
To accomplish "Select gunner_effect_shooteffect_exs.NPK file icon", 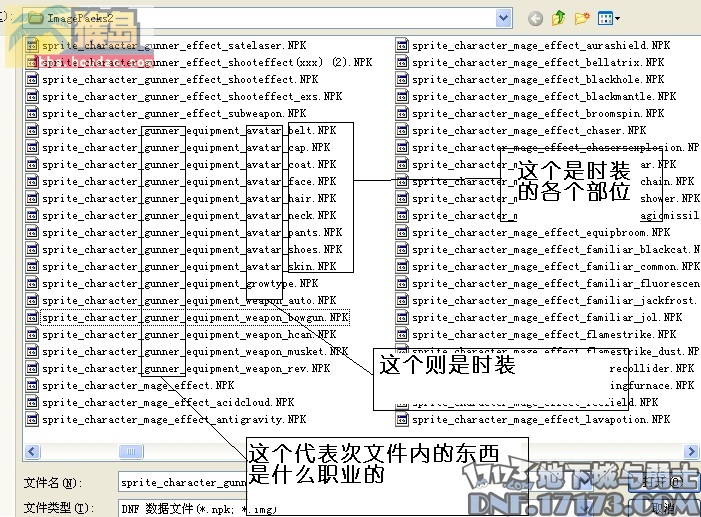I will pyautogui.click(x=32, y=96).
